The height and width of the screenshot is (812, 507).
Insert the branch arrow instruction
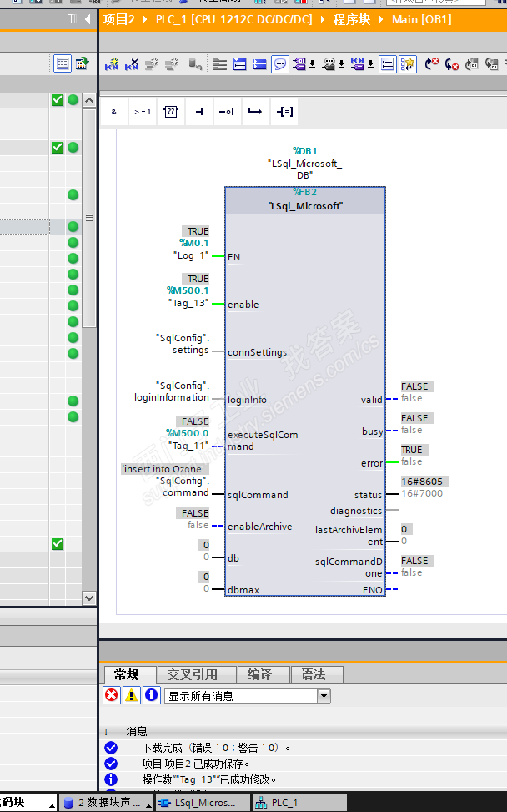(x=255, y=112)
